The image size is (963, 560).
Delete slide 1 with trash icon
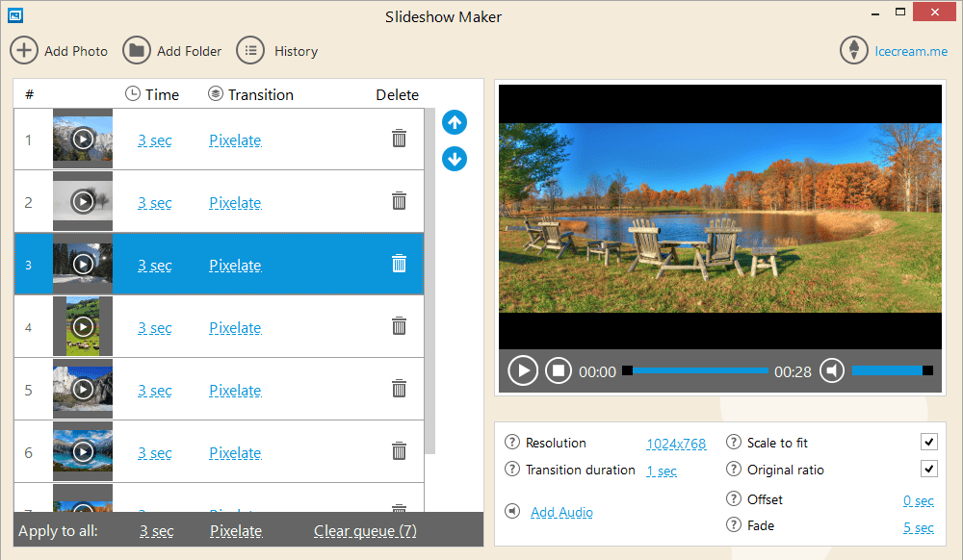pos(400,139)
